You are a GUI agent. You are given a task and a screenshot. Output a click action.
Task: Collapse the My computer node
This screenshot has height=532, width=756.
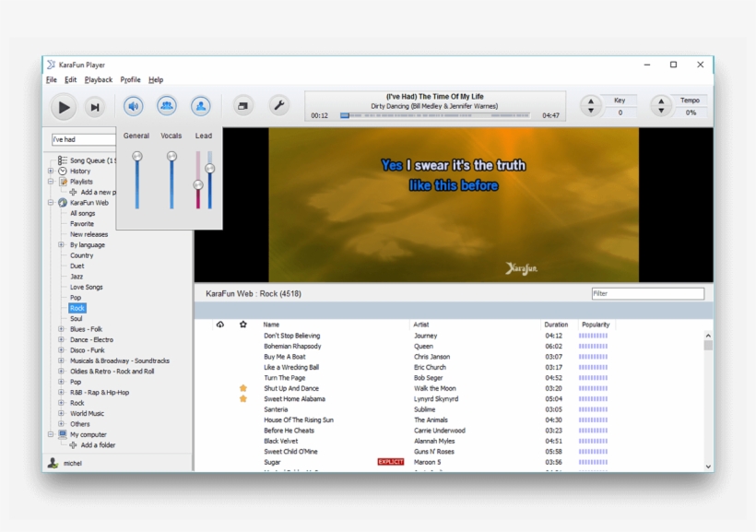pos(51,434)
